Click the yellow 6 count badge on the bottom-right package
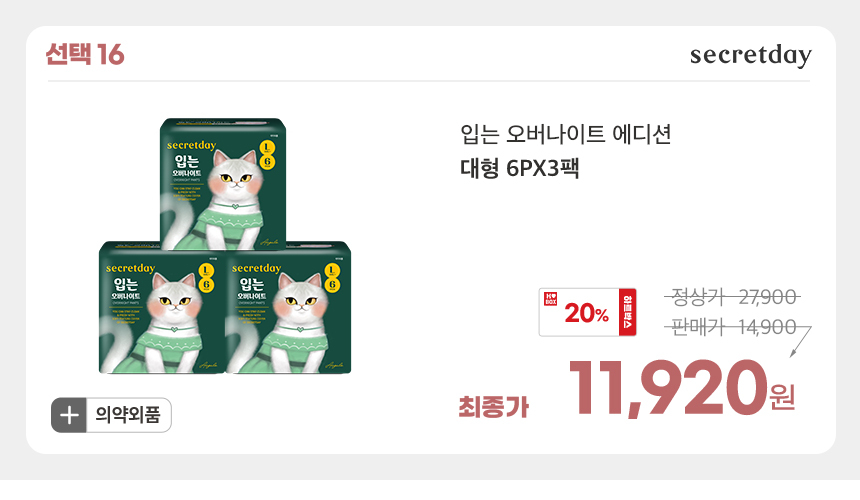860x500 pixels. (x=332, y=285)
